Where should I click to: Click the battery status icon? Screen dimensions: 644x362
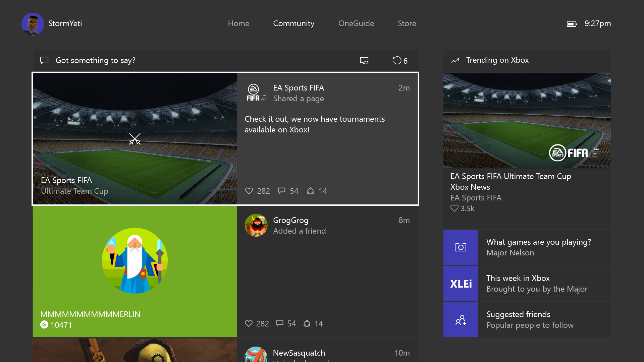(x=572, y=24)
